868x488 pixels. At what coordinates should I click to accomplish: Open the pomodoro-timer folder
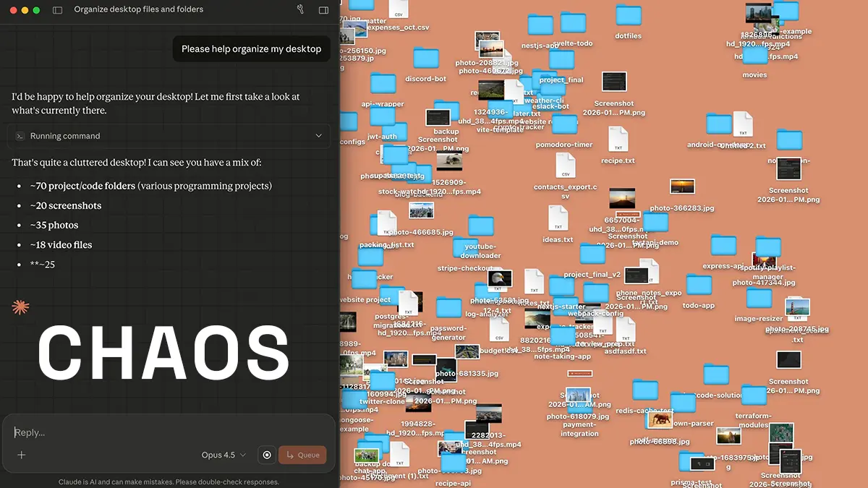pyautogui.click(x=565, y=124)
